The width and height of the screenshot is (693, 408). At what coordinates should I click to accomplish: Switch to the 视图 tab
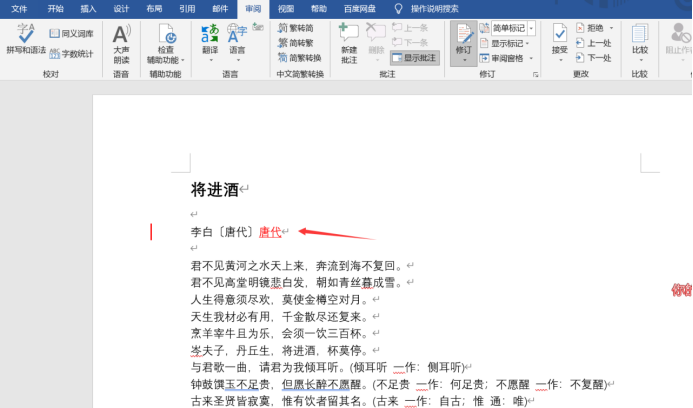pos(286,8)
